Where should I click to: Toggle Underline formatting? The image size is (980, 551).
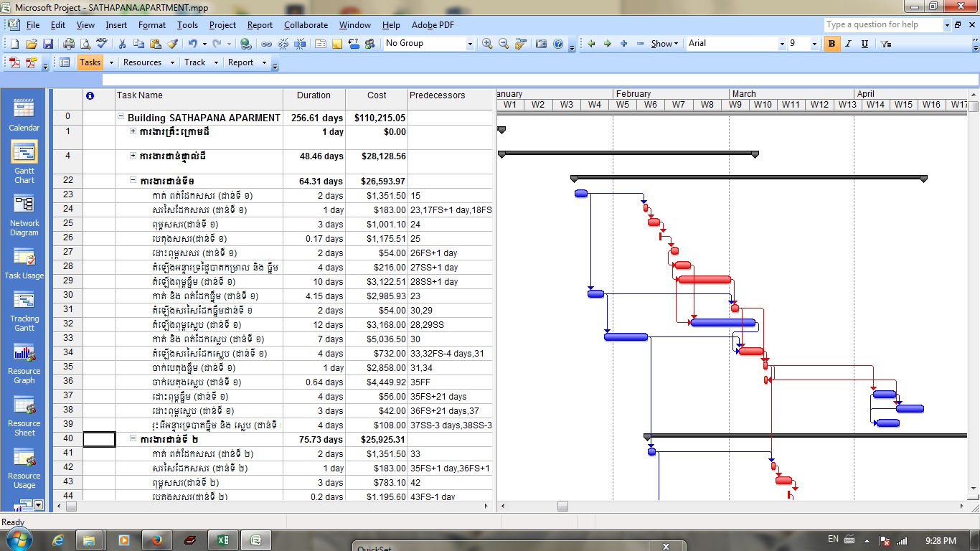coord(864,44)
